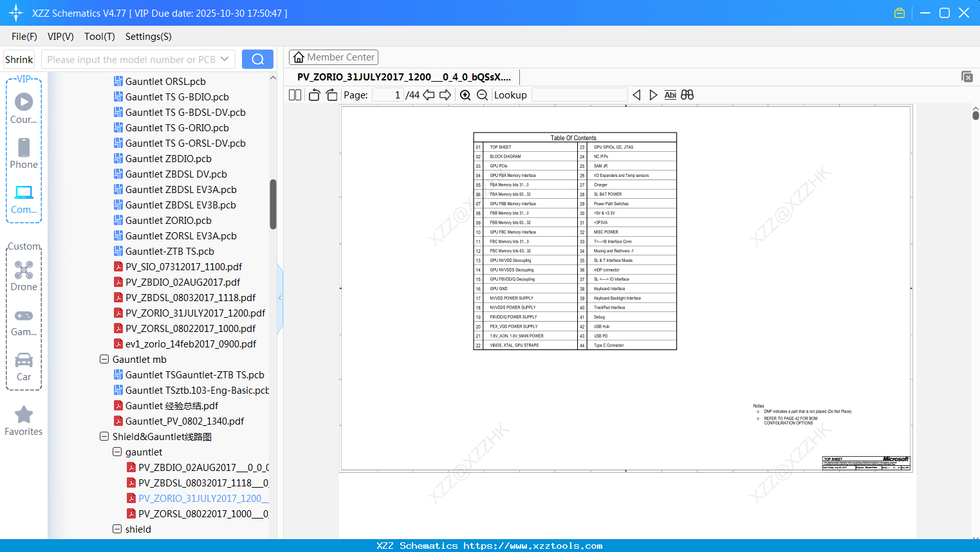Open Gauntlet TS G-ORSL-DV.pcb
This screenshot has height=552, width=980.
[185, 143]
